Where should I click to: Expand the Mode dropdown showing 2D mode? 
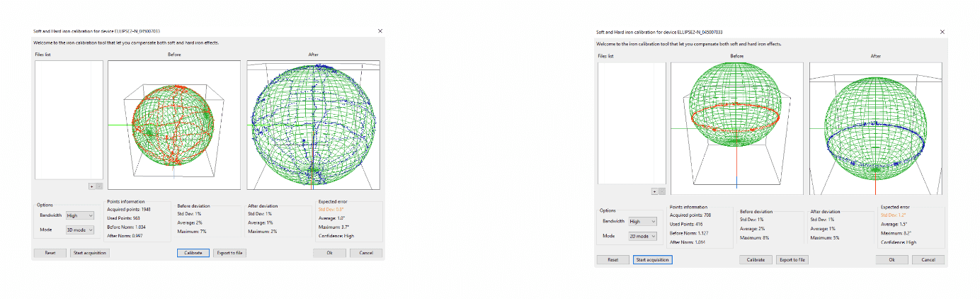642,236
